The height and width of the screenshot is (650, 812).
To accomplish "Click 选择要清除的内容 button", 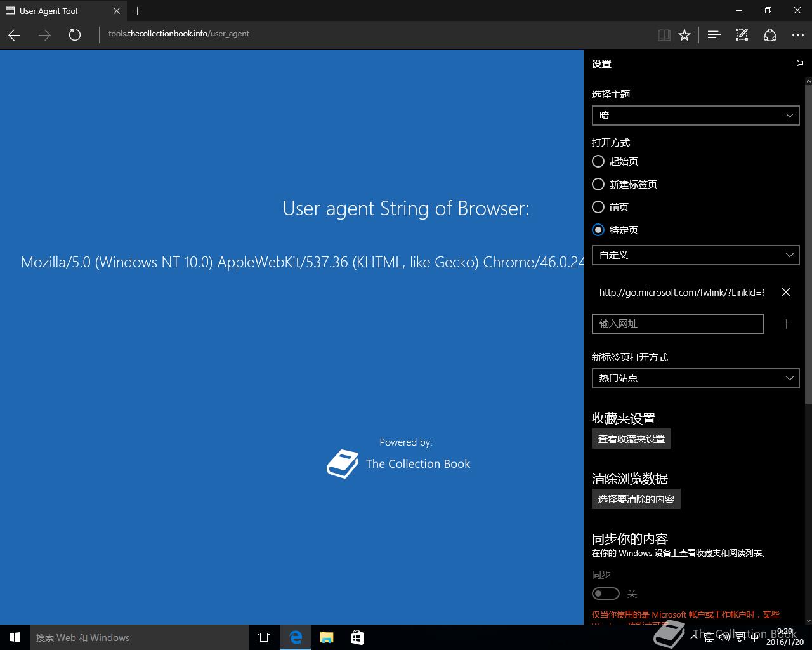I will pyautogui.click(x=636, y=499).
